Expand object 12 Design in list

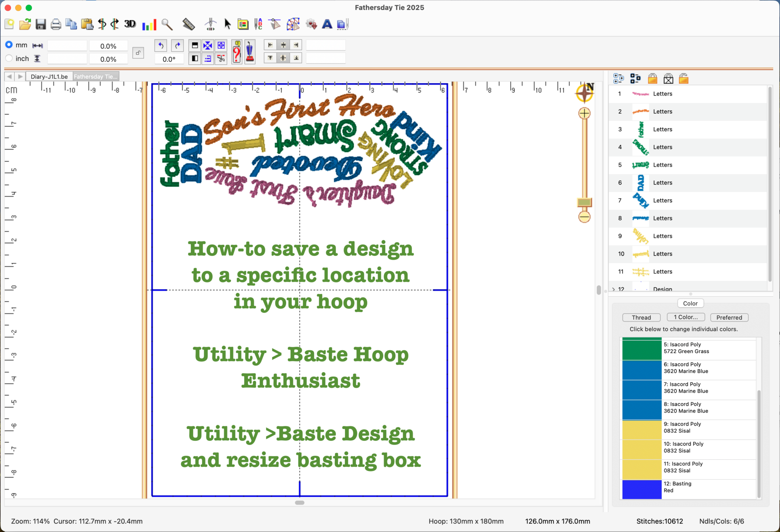pyautogui.click(x=613, y=289)
